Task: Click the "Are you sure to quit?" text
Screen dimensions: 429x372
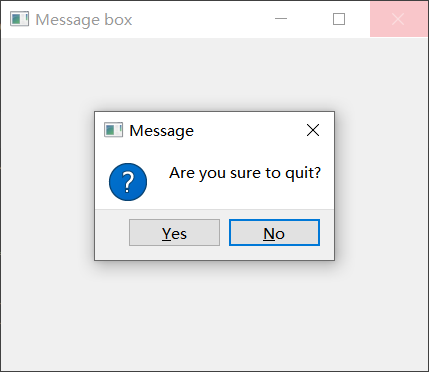Action: 245,173
